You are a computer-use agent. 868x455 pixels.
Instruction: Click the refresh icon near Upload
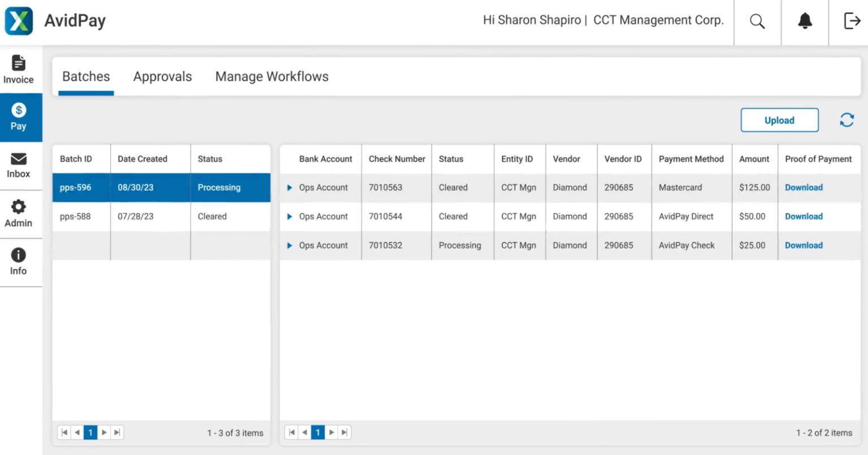(847, 120)
